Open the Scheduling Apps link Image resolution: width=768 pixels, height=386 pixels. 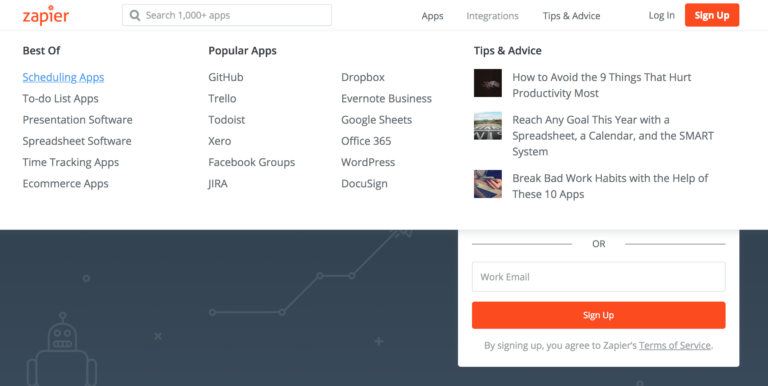[63, 77]
